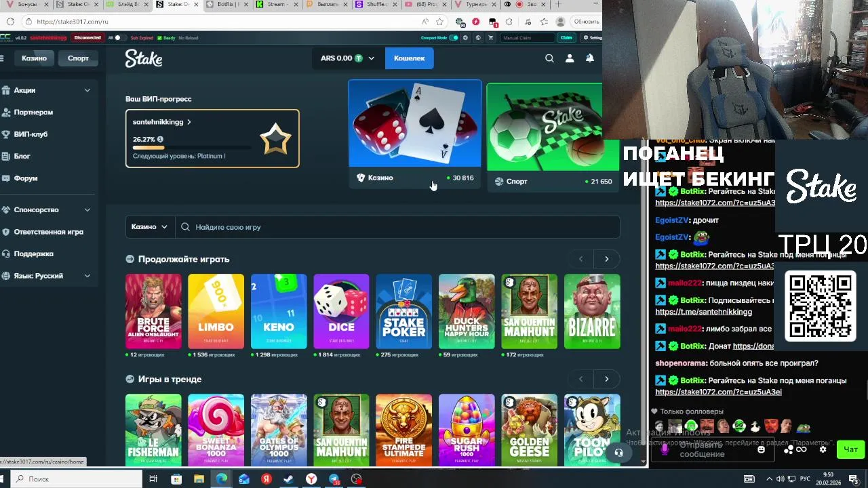Open the Stake site search magnifier

pos(549,58)
